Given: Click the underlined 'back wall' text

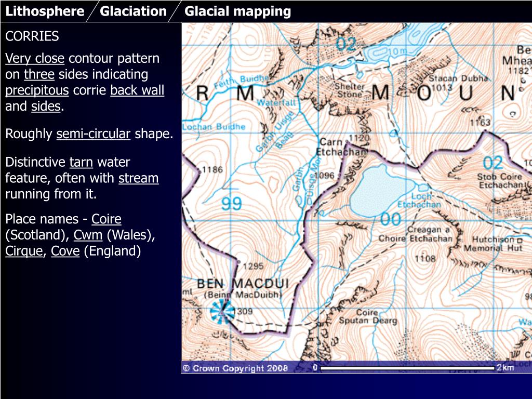Looking at the screenshot, I should [137, 90].
